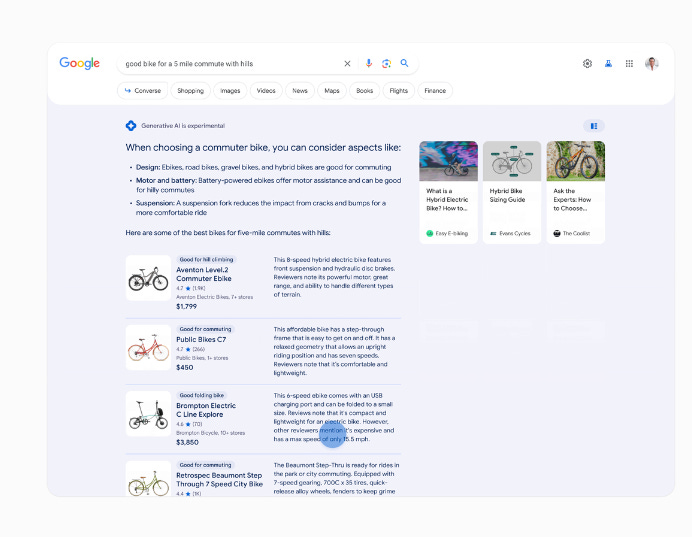Select the Books filter chip
692x537 pixels.
click(x=365, y=90)
